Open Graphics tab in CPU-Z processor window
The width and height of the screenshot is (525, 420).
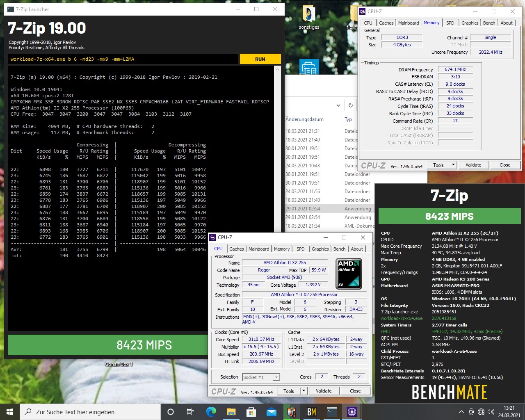tap(320, 249)
